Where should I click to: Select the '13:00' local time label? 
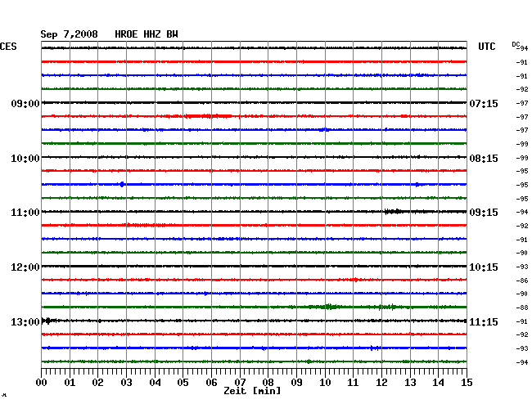coord(25,321)
